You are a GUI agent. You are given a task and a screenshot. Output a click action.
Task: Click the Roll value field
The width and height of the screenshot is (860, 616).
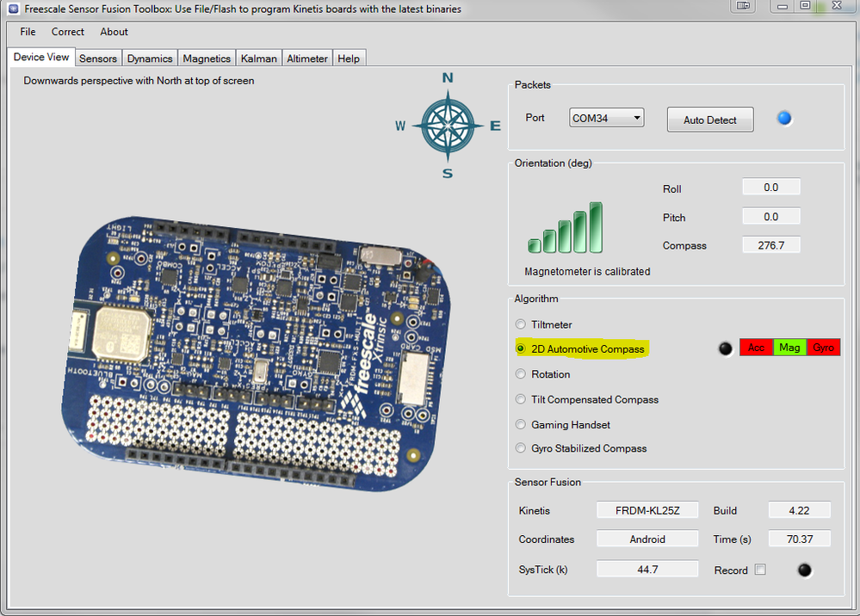[x=770, y=187]
